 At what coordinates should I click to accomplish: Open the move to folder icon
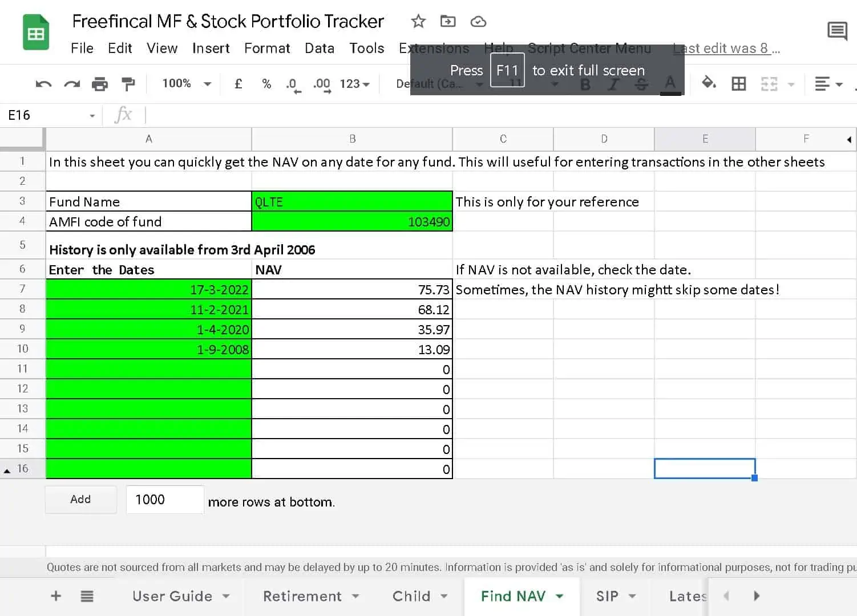point(448,22)
